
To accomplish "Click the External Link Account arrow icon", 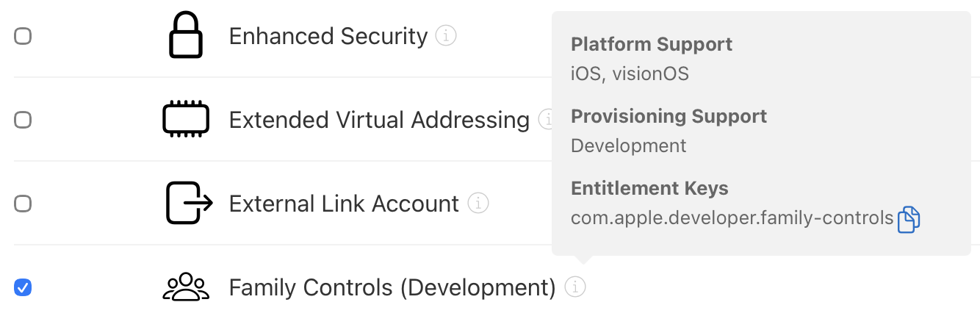I will (188, 203).
